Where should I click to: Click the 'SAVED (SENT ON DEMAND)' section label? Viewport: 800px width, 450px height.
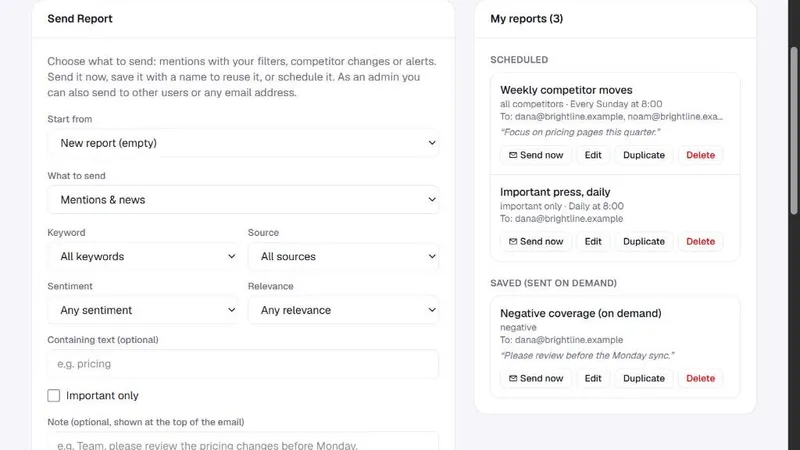554,283
